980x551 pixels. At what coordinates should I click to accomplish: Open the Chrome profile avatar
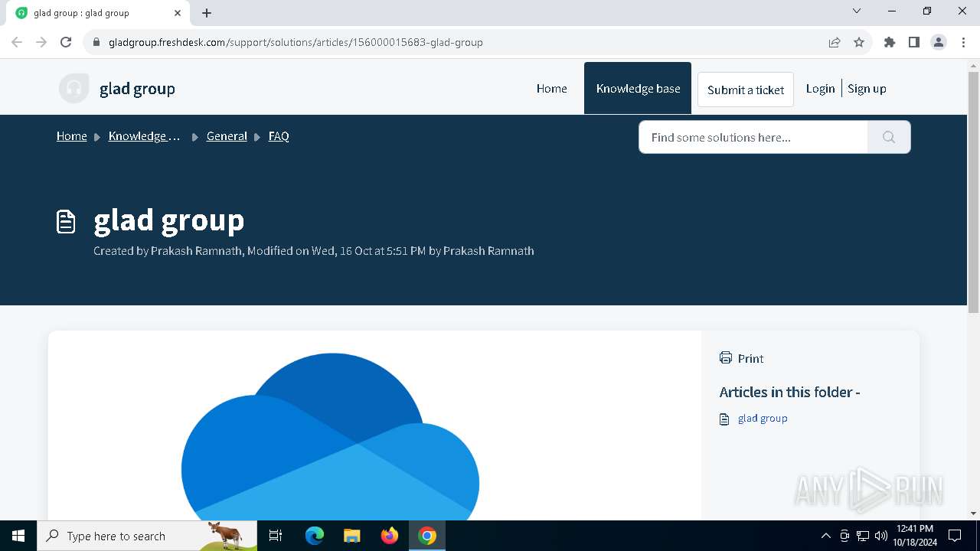point(939,42)
